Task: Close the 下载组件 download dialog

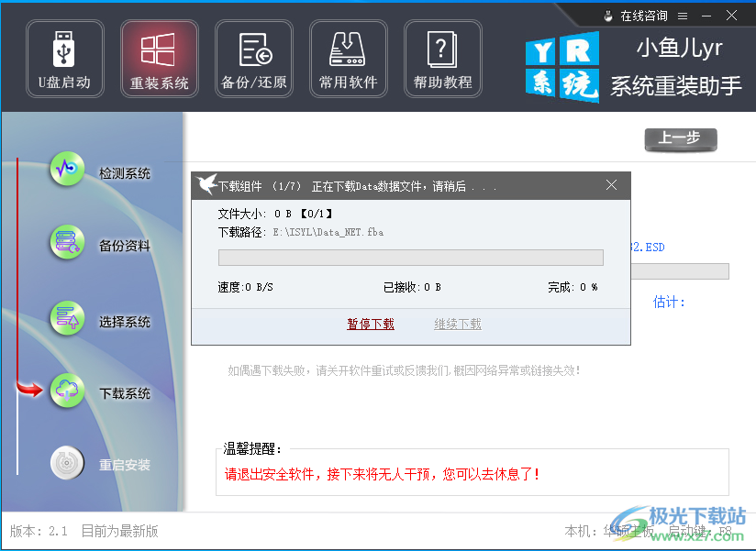Action: pyautogui.click(x=611, y=184)
